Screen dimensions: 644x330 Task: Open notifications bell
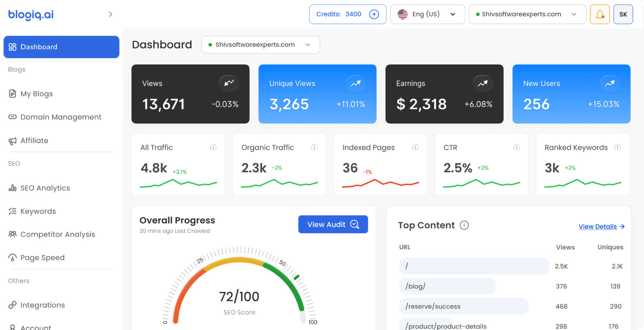600,14
